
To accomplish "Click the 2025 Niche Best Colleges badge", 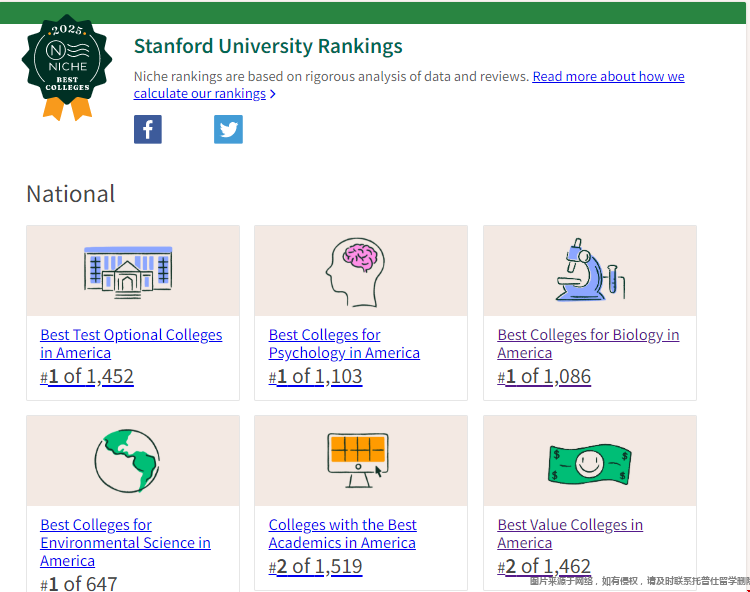I will (67, 67).
